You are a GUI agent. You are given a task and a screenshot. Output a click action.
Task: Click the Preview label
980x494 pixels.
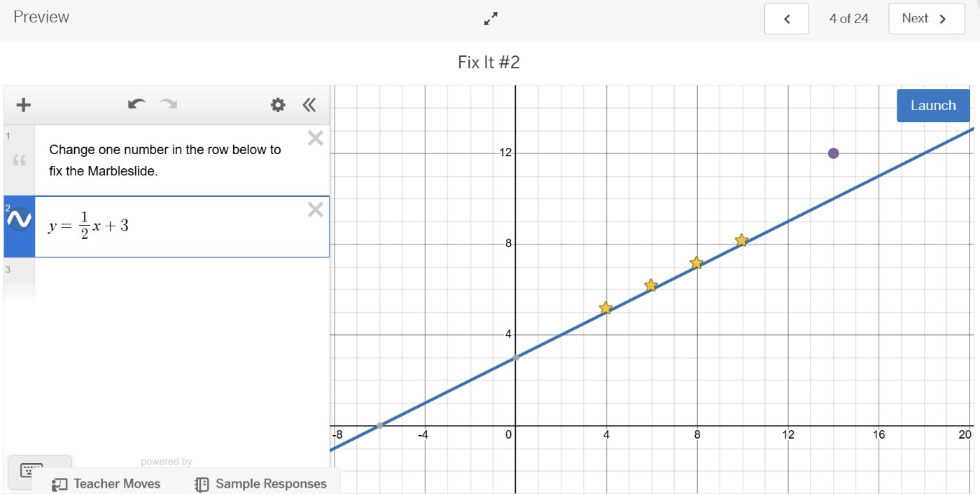(41, 17)
